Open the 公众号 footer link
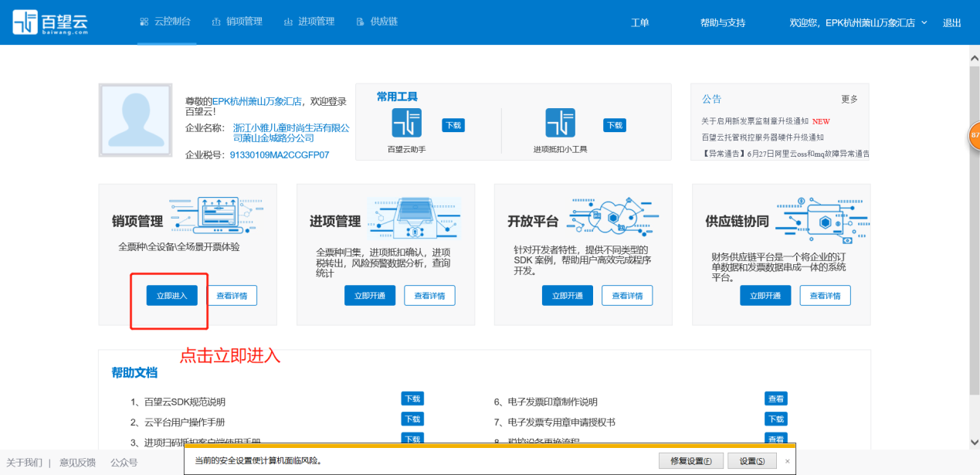The height and width of the screenshot is (475, 980). (124, 463)
